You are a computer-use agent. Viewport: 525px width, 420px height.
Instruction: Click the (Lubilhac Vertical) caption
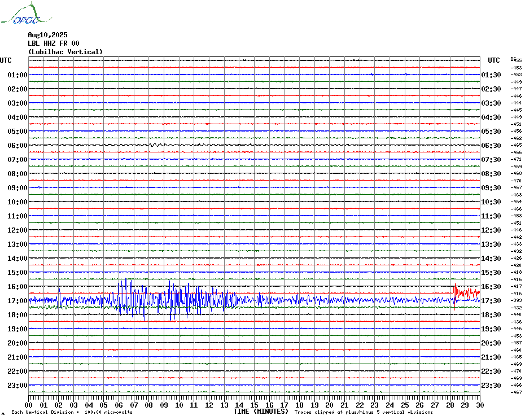[65, 52]
